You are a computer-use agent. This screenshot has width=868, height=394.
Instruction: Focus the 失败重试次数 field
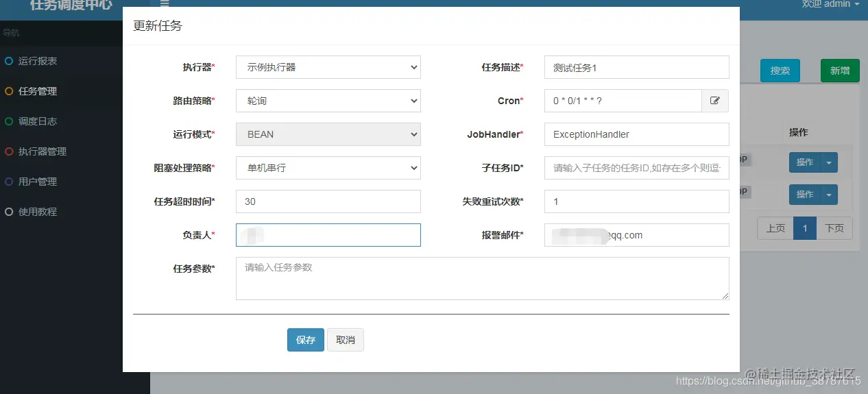click(x=637, y=201)
